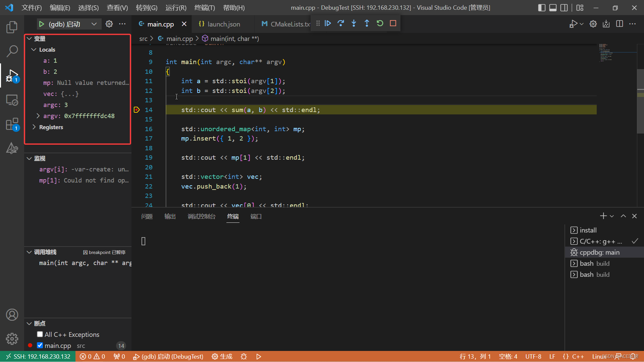Select the cppdbg: main terminal
The width and height of the screenshot is (644, 362).
(604, 252)
